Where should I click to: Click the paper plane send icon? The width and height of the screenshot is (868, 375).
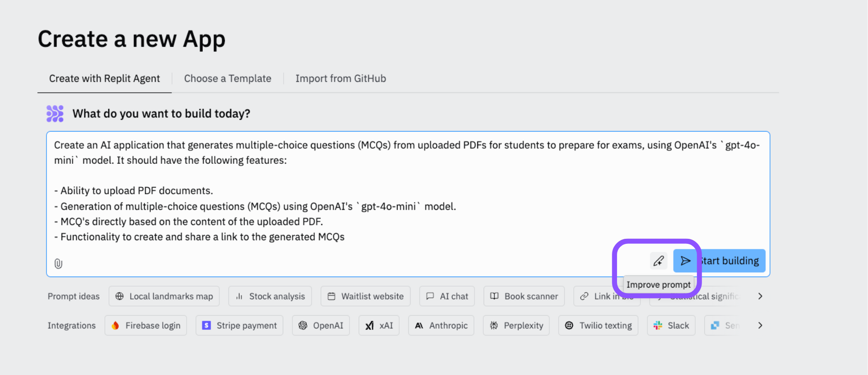[x=685, y=261]
